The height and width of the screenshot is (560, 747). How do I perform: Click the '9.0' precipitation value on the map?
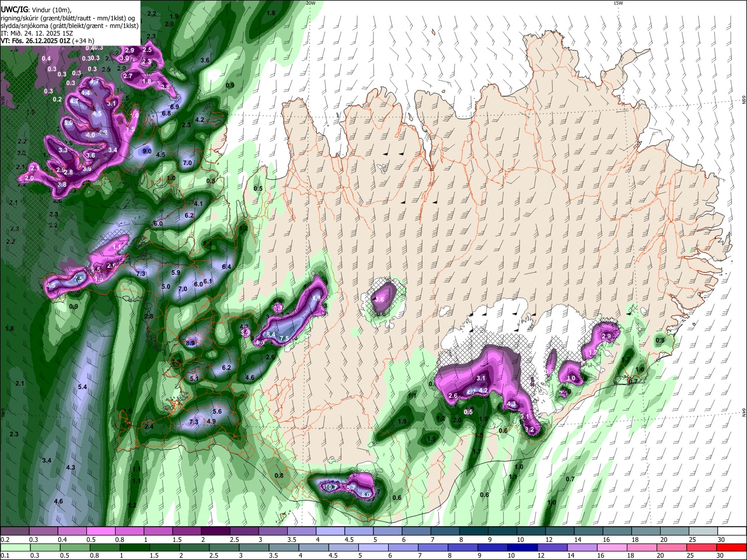[147, 152]
